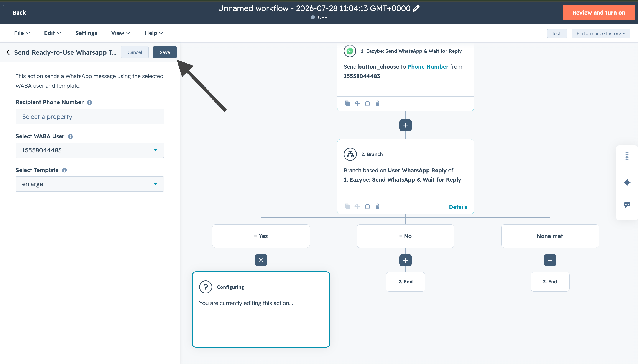Delete the Eazybe Send WhatsApp action
Screen dimensions: 638x364
[x=378, y=103]
